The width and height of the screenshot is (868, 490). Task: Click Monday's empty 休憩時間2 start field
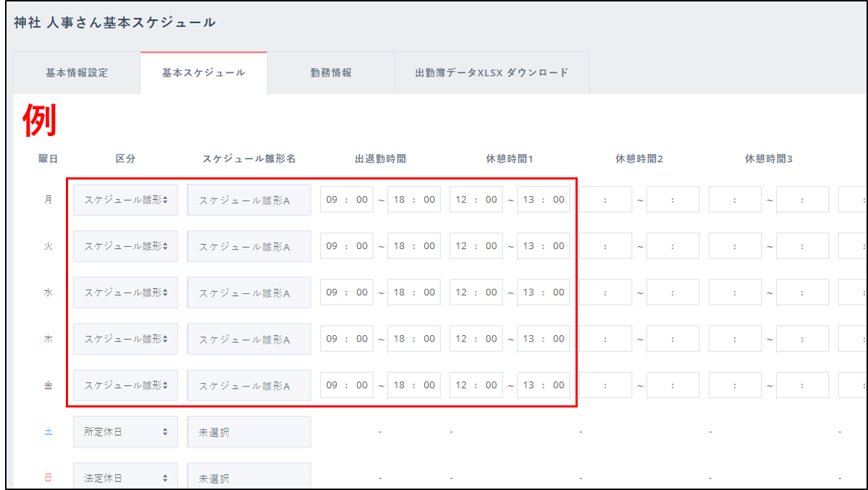click(606, 200)
